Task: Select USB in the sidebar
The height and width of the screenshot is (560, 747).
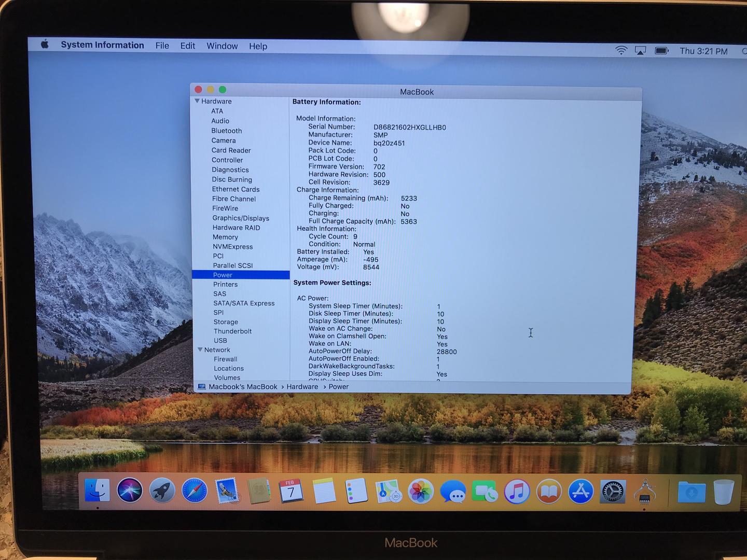Action: pos(220,341)
